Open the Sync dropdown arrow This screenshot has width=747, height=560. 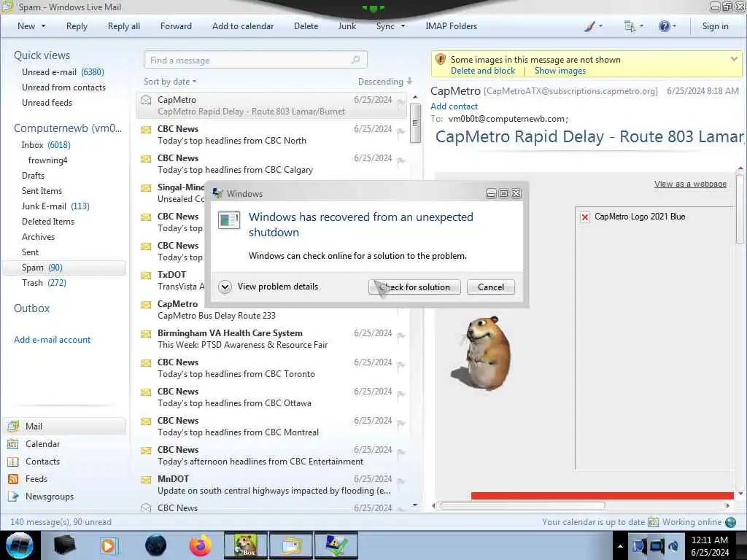coord(403,26)
